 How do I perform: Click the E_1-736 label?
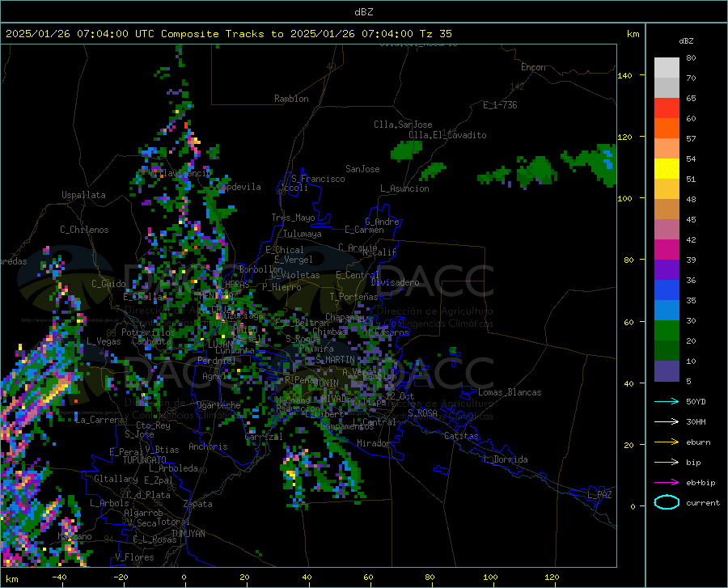click(500, 105)
